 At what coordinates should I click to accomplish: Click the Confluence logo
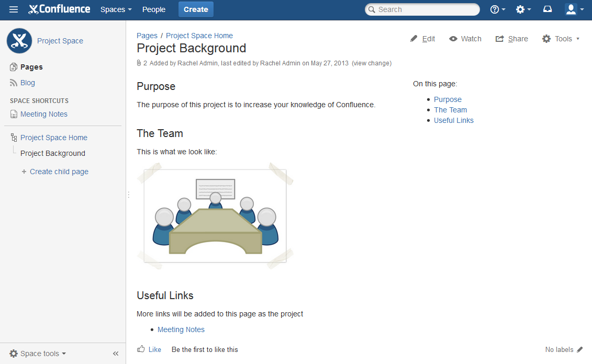coord(59,9)
